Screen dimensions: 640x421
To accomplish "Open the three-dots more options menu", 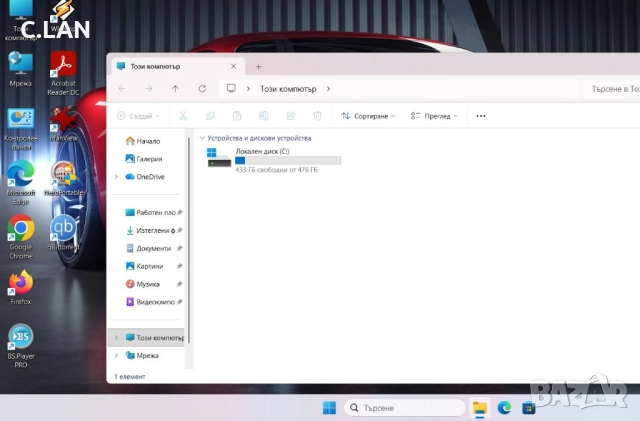I will pos(480,116).
